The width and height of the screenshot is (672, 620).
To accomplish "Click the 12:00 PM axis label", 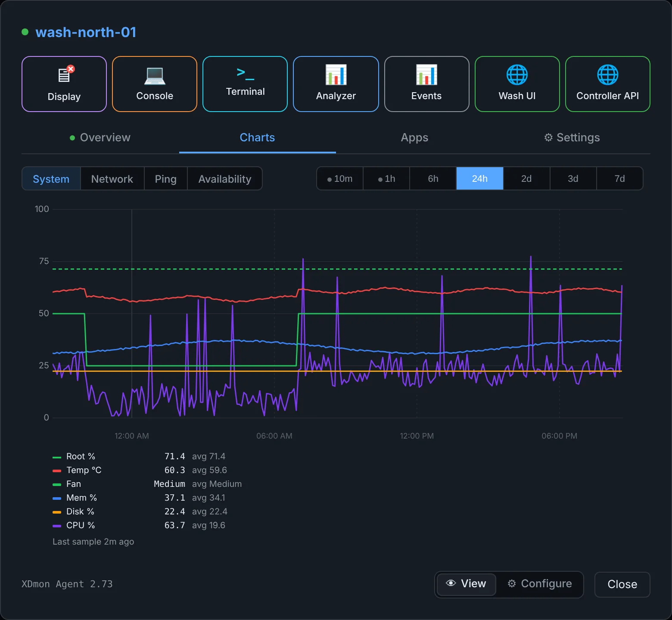I will [x=417, y=436].
